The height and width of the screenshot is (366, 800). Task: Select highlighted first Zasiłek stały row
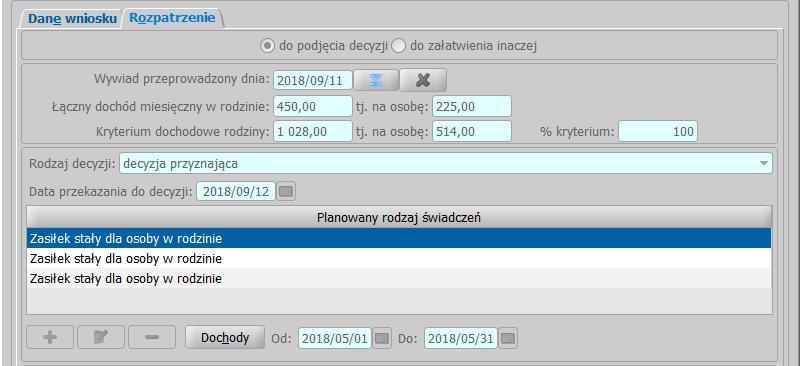(399, 238)
